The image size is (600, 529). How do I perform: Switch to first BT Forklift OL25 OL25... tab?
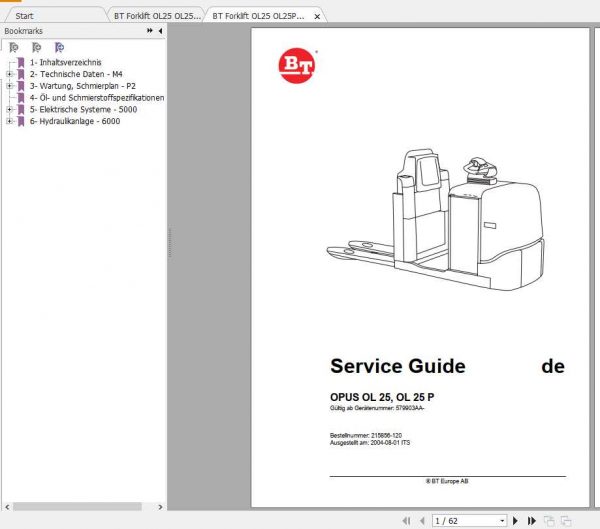pyautogui.click(x=157, y=16)
